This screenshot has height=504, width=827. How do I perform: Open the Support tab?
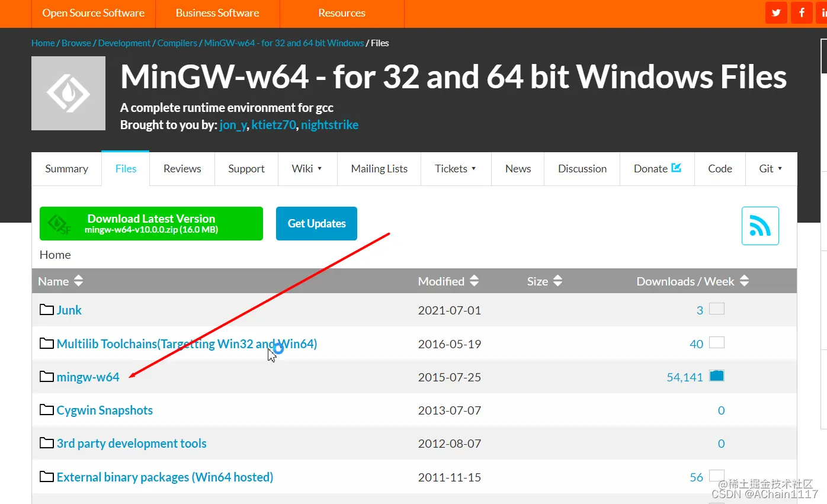(246, 169)
